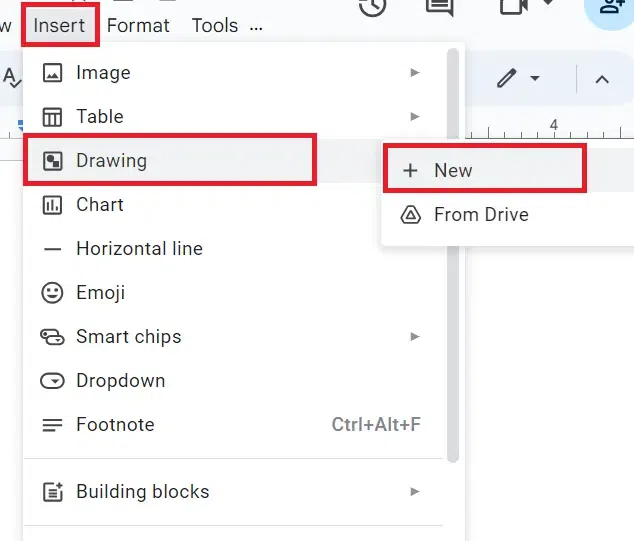Viewport: 634px width, 541px height.
Task: Click the pencil editing mode icon
Action: click(x=507, y=78)
